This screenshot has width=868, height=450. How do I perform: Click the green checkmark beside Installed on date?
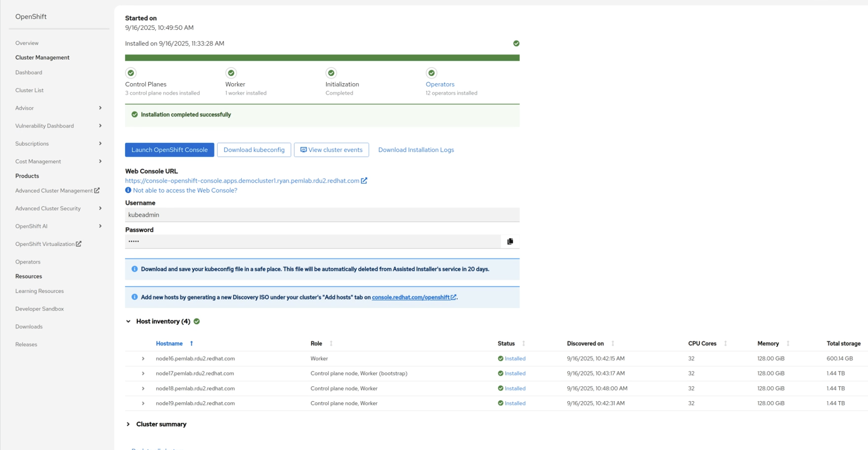[516, 43]
